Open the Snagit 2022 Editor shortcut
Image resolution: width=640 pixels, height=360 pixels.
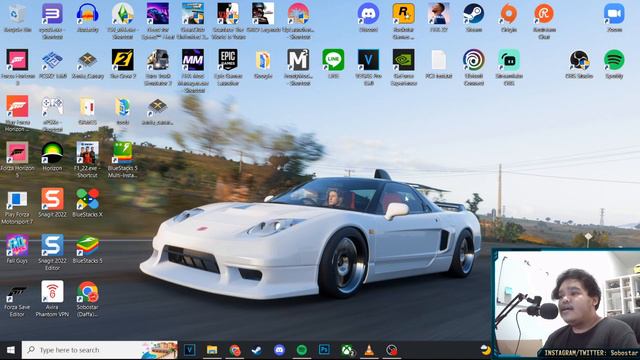(x=52, y=251)
